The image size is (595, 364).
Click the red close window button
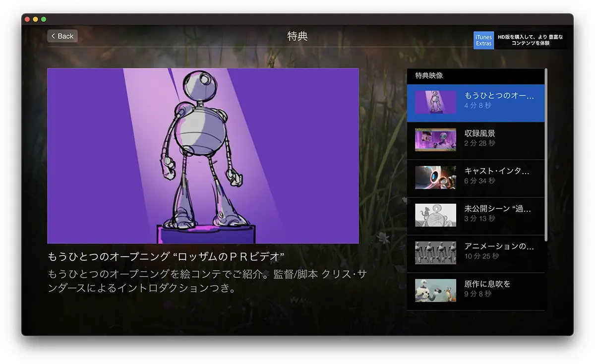[x=27, y=19]
